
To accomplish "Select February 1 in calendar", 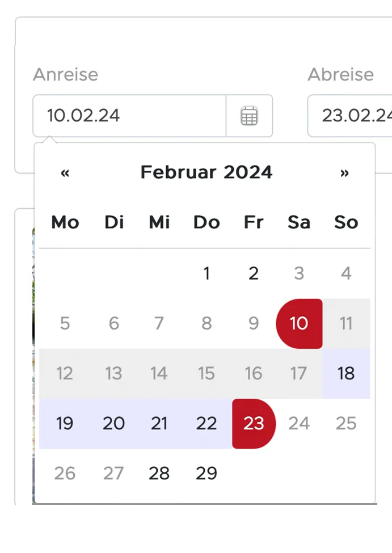I will (x=206, y=274).
